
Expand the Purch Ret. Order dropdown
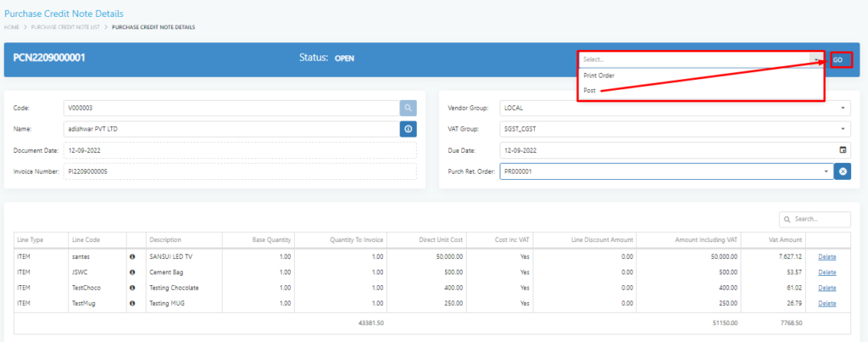[x=826, y=171]
